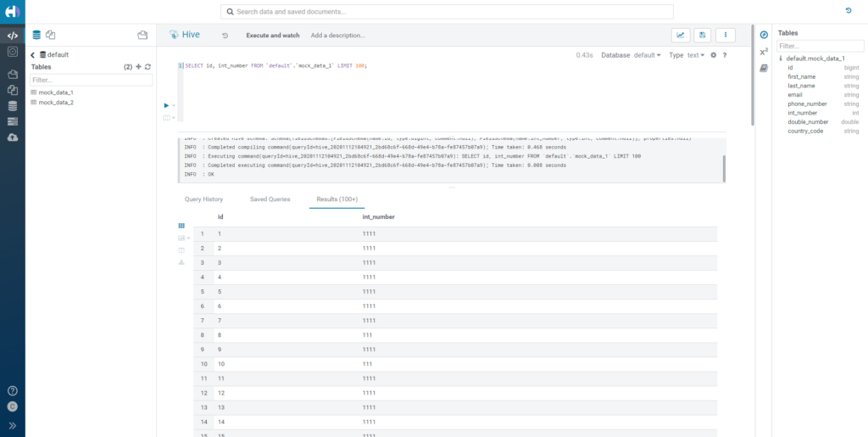868x437 pixels.
Task: Create a new table with the plus icon
Action: click(x=138, y=66)
